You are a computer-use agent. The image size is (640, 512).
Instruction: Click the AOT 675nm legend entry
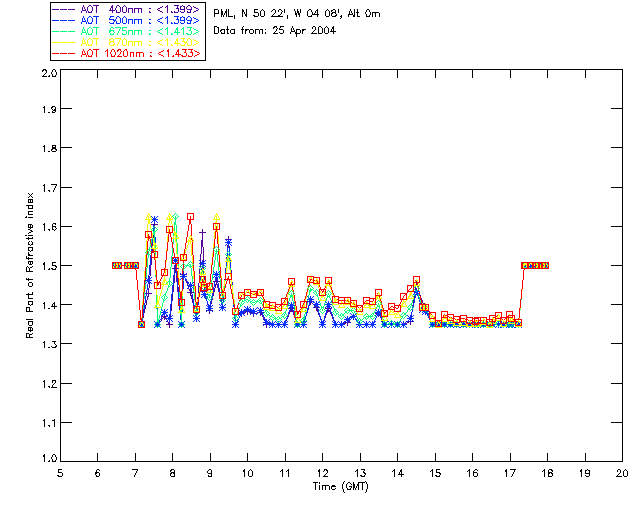[126, 31]
